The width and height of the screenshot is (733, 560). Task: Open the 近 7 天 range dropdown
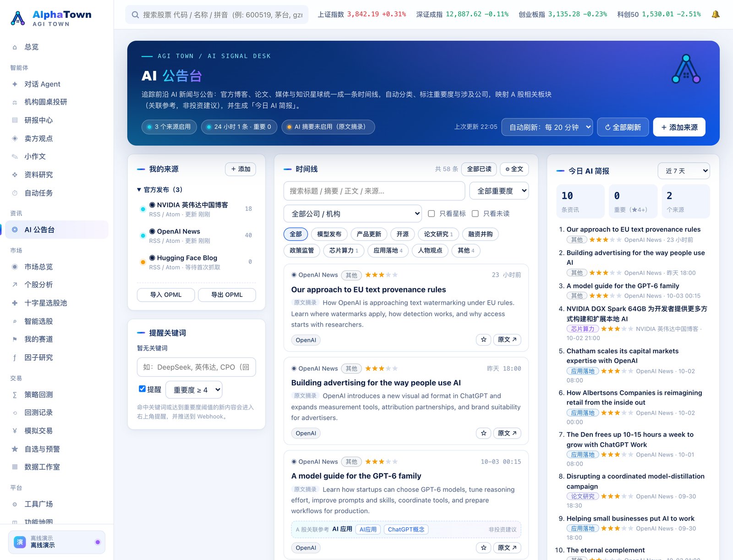point(684,171)
